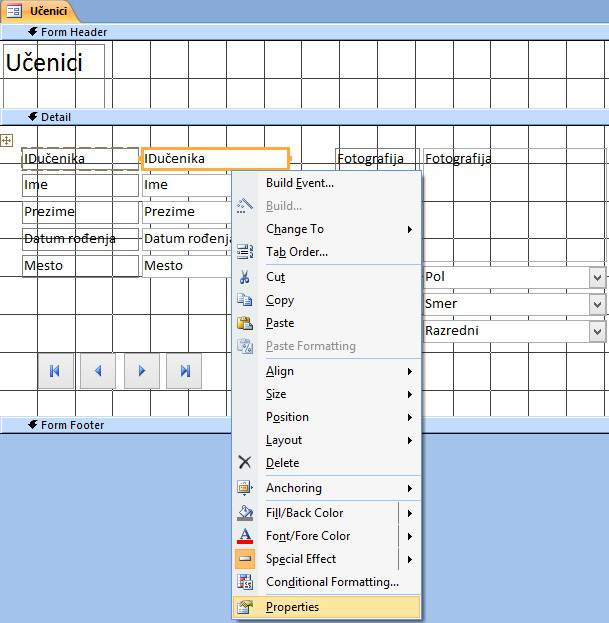Open the Pol combo box dropdown
This screenshot has width=609, height=623.
597,277
